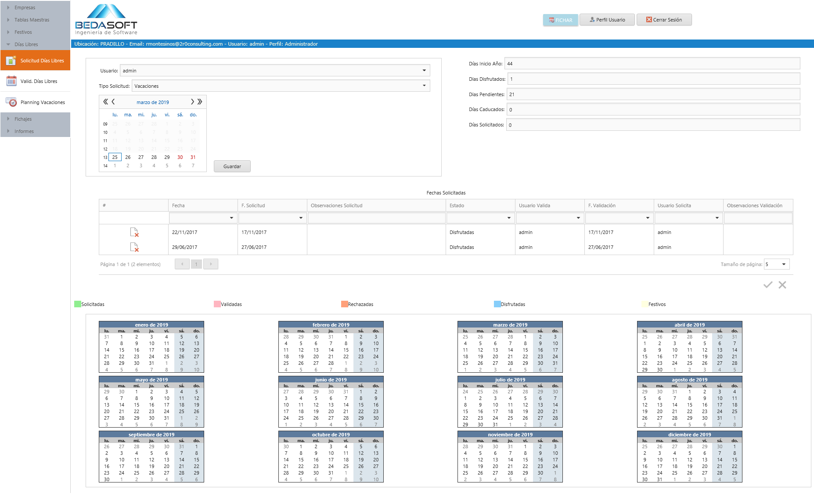Jump forward with double-arrow in calendar
This screenshot has width=814, height=504.
[200, 102]
